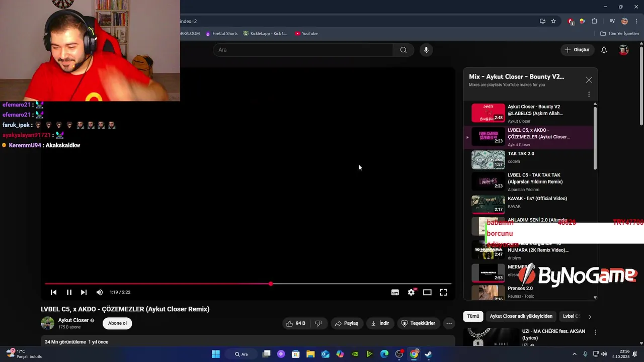The width and height of the screenshot is (644, 362).
Task: Open player settings gear icon
Action: (412, 292)
